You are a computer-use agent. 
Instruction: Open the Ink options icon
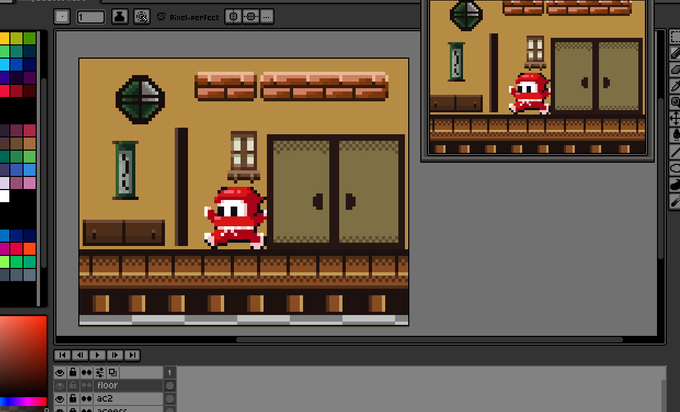pyautogui.click(x=120, y=17)
